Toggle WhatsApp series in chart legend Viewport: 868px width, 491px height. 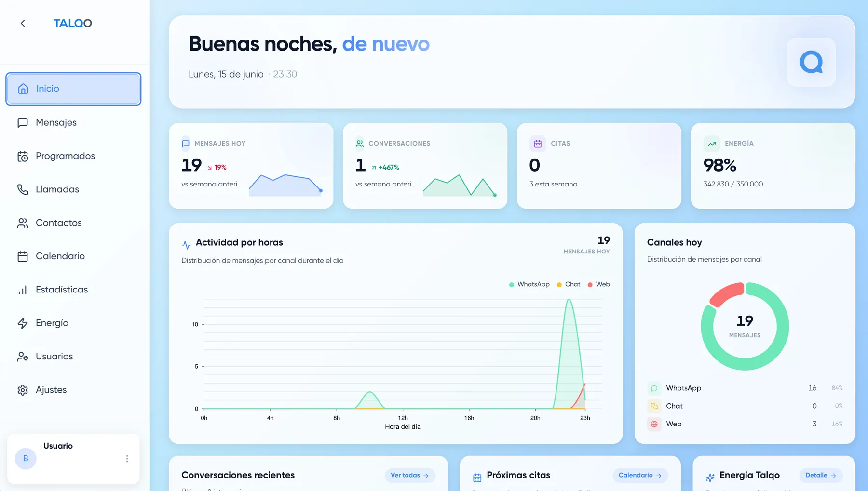click(x=529, y=284)
